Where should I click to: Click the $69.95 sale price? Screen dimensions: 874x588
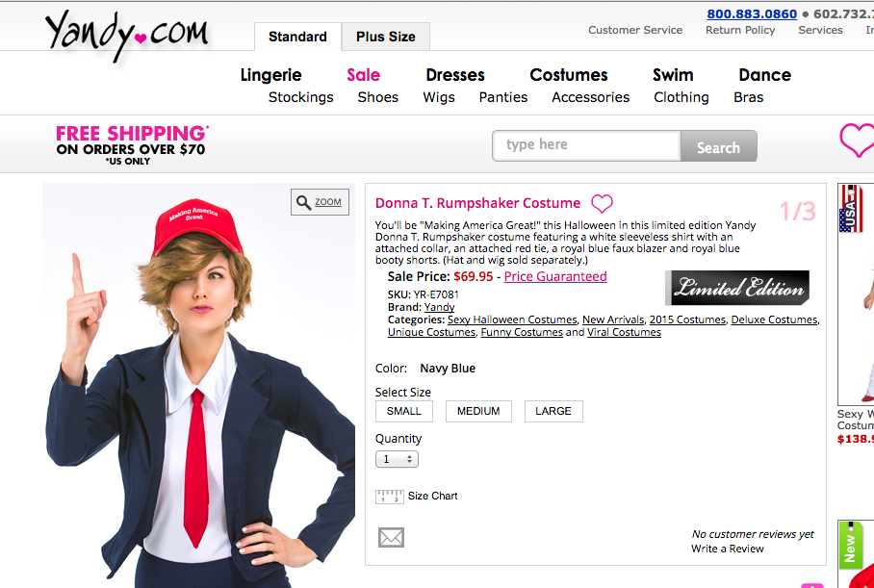click(x=474, y=276)
